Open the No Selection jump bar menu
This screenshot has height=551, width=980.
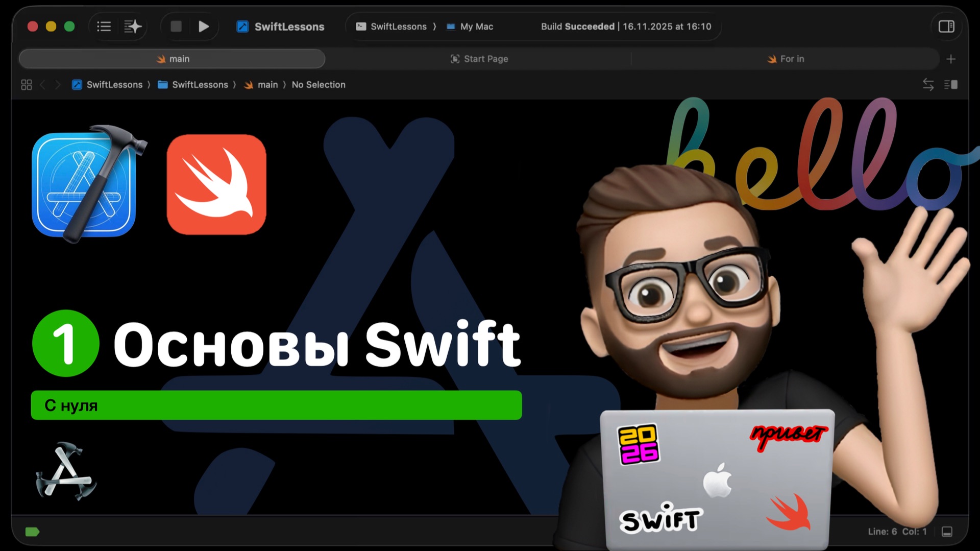318,85
